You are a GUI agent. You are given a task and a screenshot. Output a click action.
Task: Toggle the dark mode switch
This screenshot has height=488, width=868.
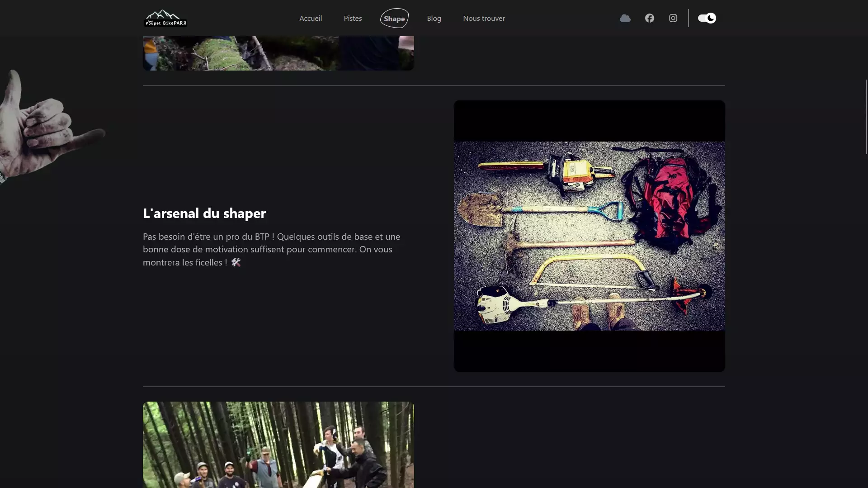pyautogui.click(x=707, y=18)
